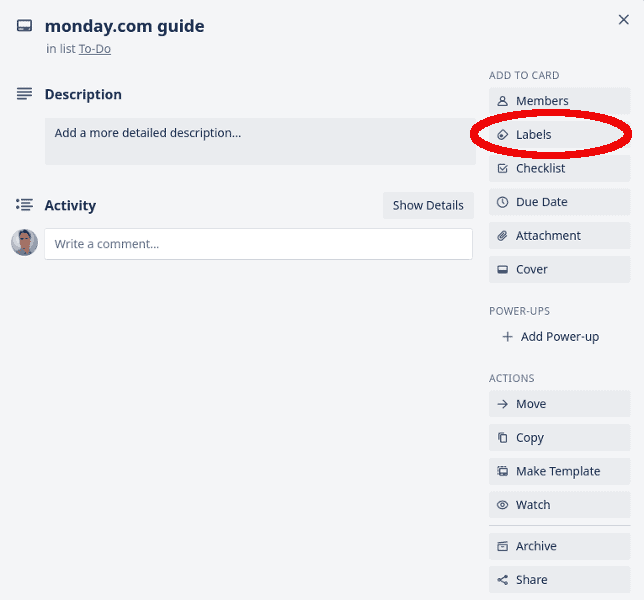
Task: Share this card
Action: pyautogui.click(x=559, y=580)
